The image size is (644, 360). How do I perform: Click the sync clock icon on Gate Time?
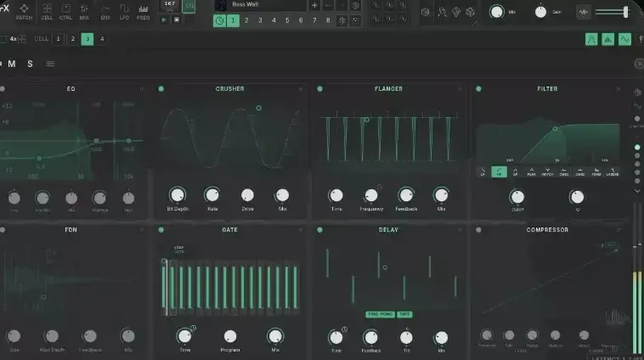coord(193,328)
